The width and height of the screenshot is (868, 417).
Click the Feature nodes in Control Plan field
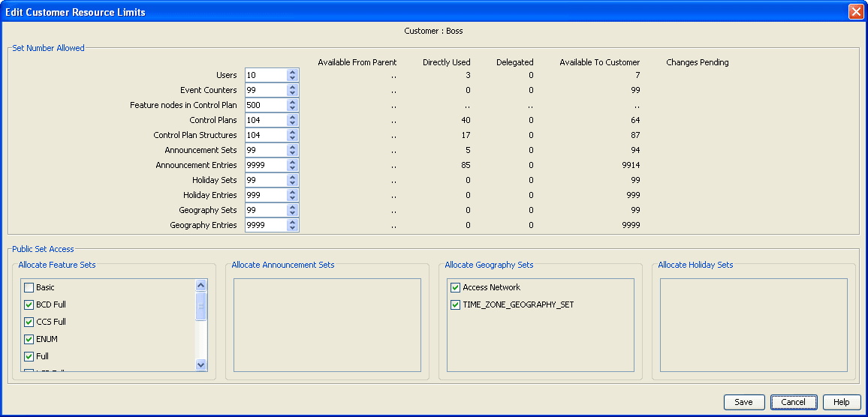(267, 105)
